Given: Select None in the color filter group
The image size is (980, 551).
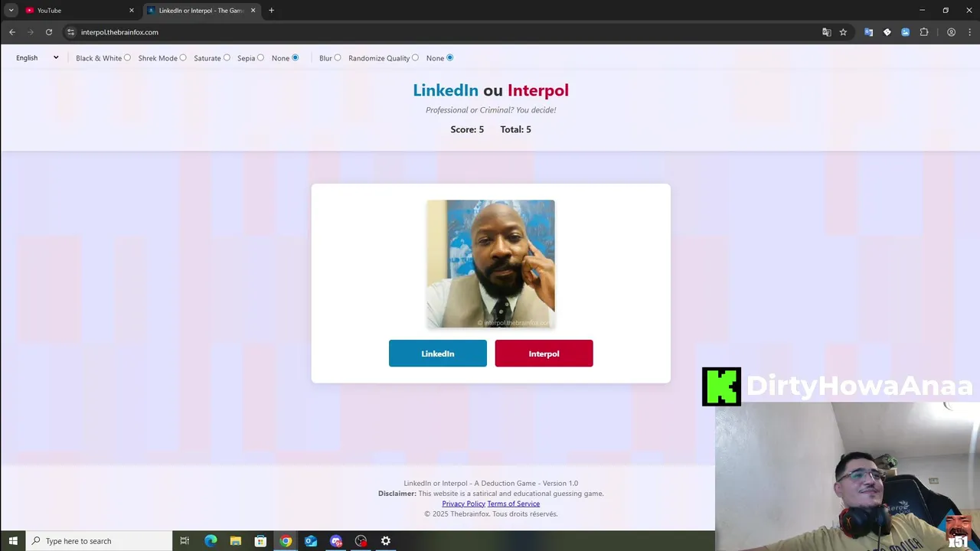Looking at the screenshot, I should (295, 57).
